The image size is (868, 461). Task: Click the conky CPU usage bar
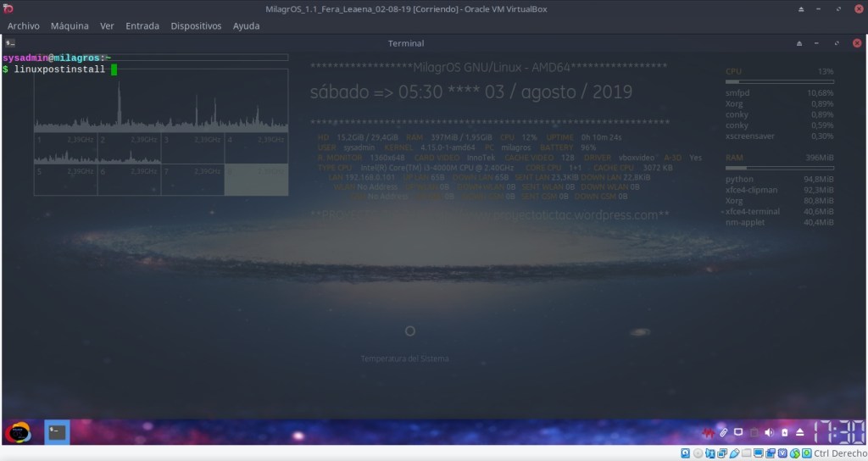click(x=780, y=82)
